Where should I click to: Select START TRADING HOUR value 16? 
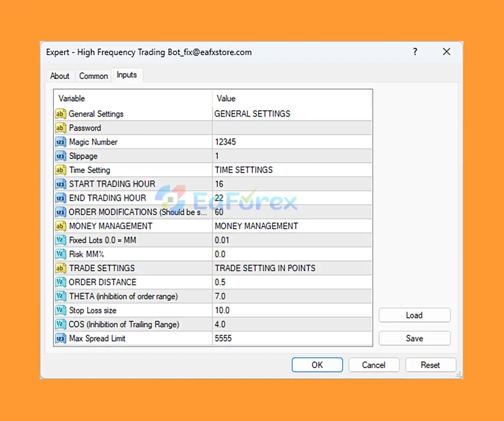point(219,184)
